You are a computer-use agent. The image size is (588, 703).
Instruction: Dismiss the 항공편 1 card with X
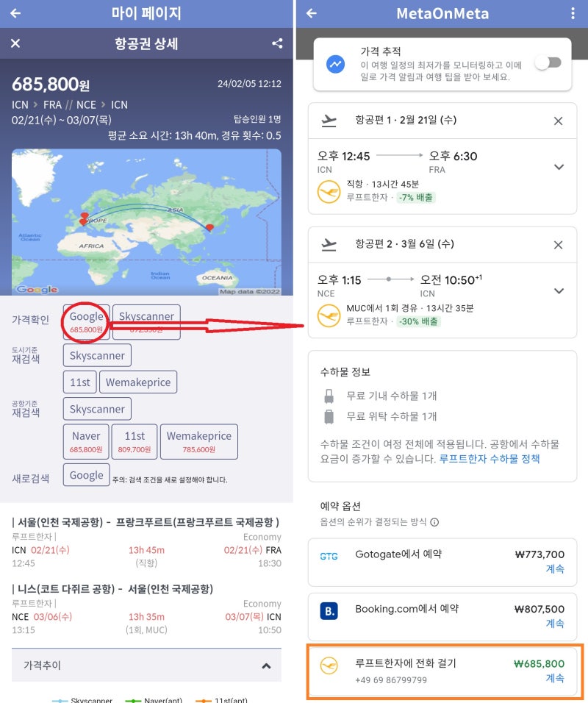click(559, 121)
